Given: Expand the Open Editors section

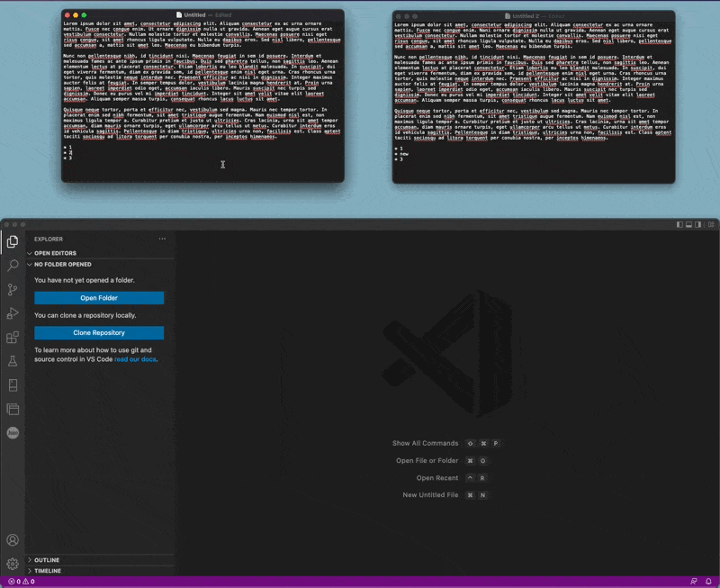Looking at the screenshot, I should click(54, 253).
